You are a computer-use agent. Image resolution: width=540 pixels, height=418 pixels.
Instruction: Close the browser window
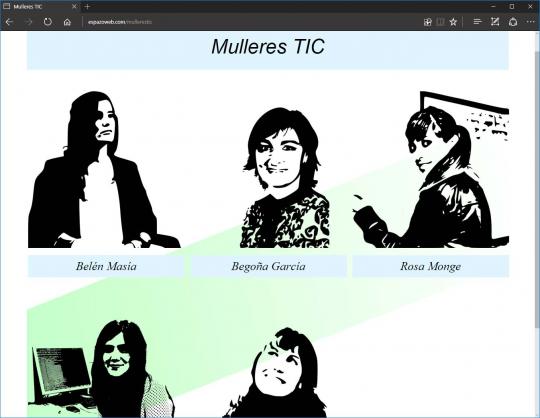[x=530, y=6]
